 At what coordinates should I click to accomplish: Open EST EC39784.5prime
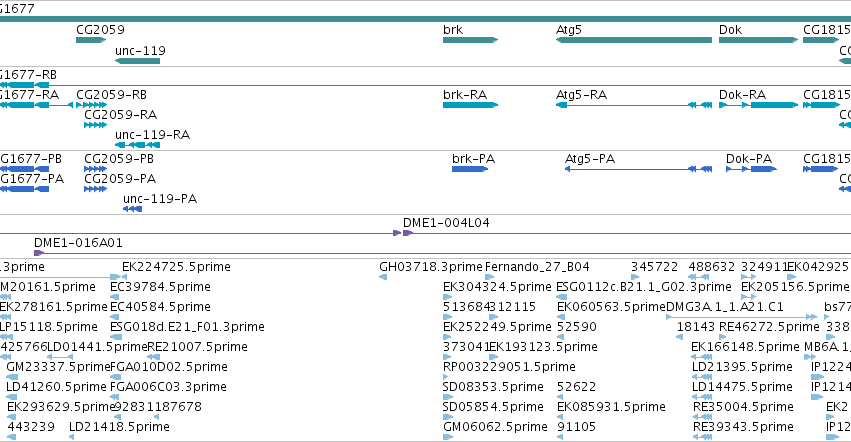click(x=115, y=297)
